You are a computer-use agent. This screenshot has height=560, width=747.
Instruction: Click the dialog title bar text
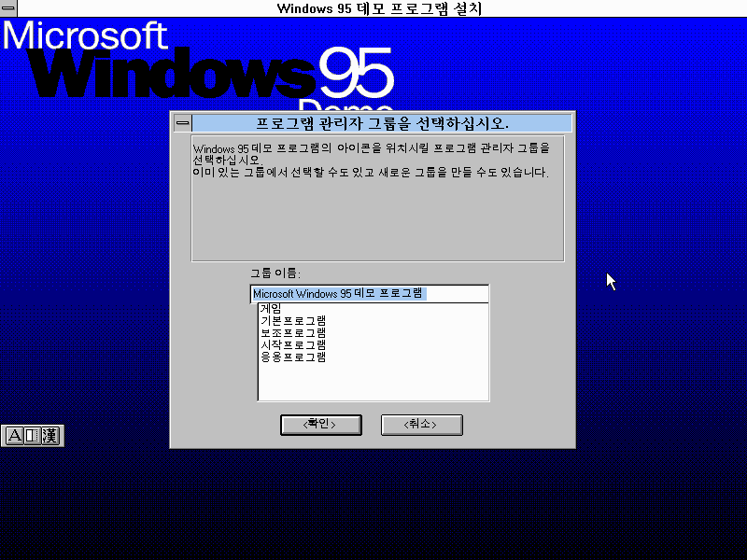(382, 123)
